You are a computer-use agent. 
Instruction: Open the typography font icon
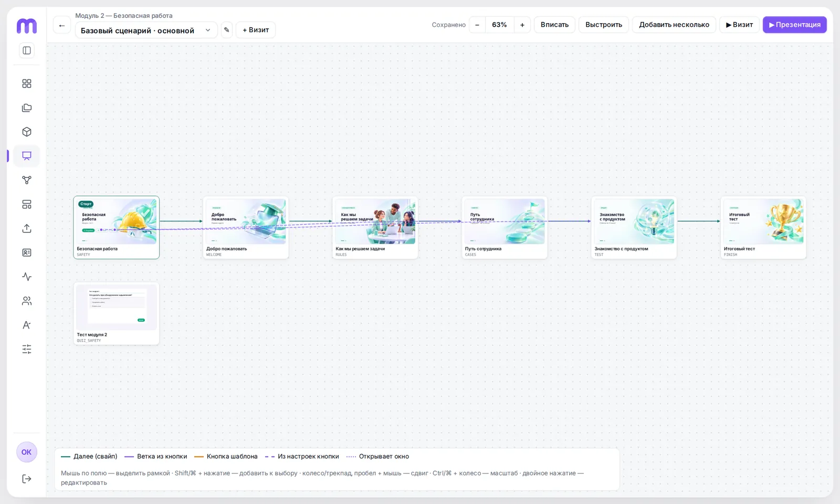[27, 325]
